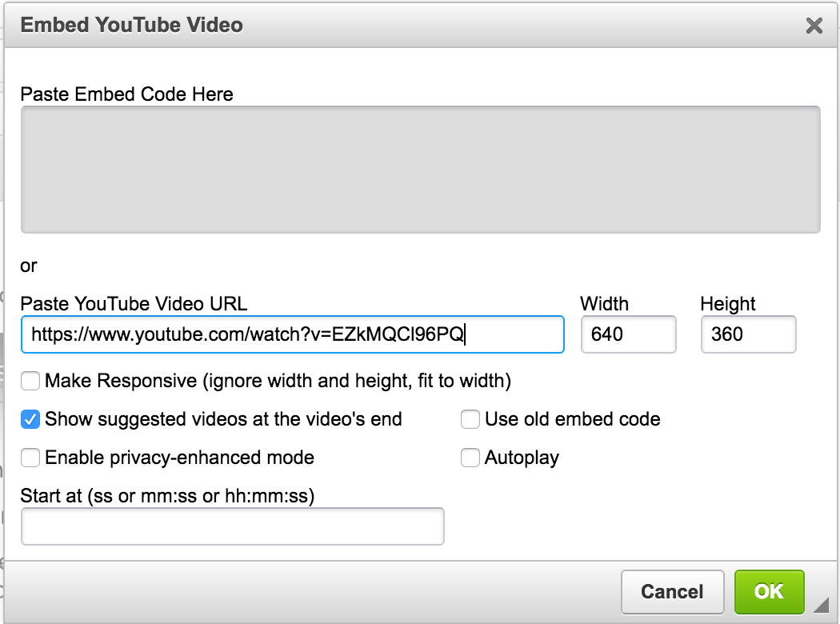
Task: Enable privacy-enhanced mode checkbox
Action: tap(30, 458)
